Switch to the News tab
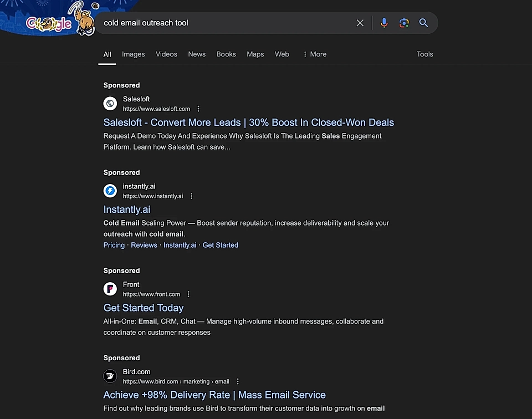The image size is (532, 419). (197, 54)
